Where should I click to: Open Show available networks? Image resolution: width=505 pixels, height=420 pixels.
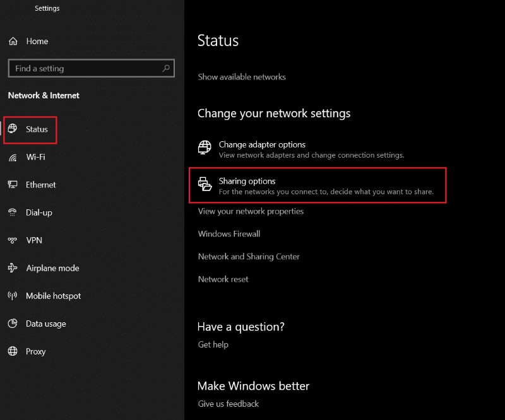pos(241,76)
